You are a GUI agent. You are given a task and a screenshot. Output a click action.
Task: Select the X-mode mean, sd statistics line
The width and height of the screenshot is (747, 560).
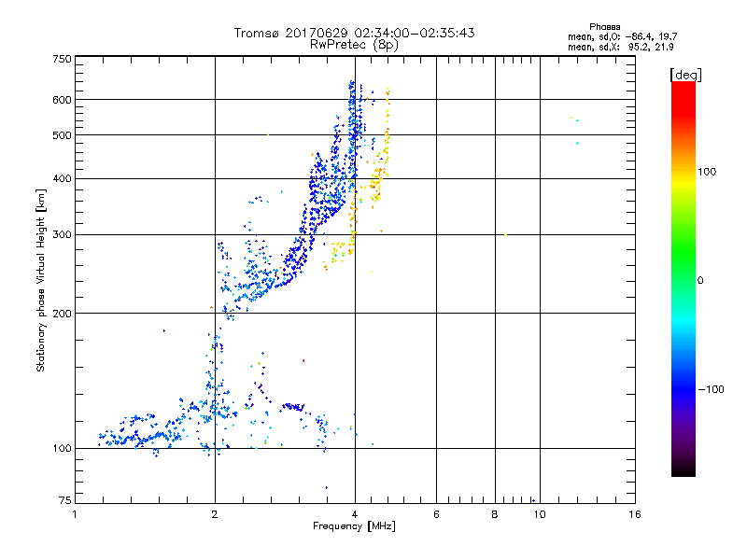[x=620, y=47]
